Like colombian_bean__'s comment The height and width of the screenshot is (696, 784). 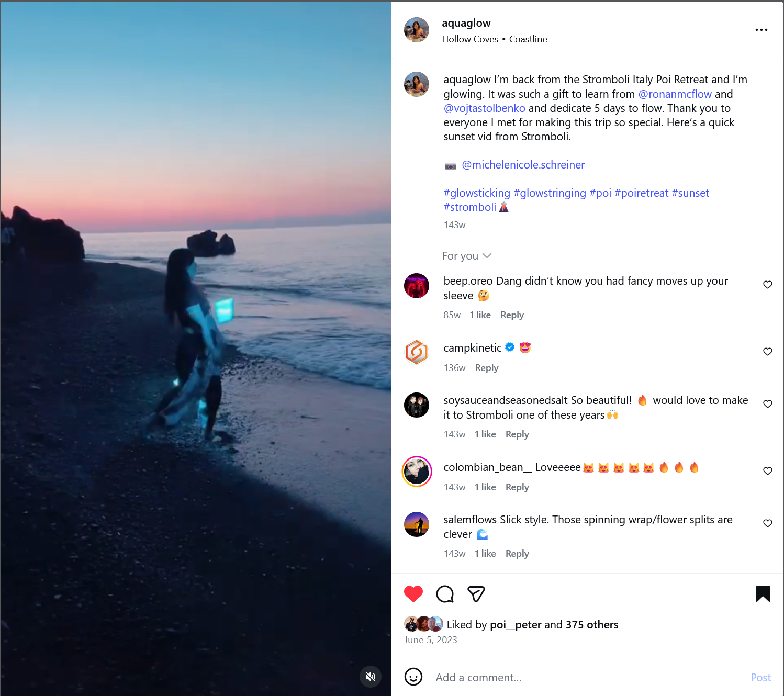click(768, 471)
